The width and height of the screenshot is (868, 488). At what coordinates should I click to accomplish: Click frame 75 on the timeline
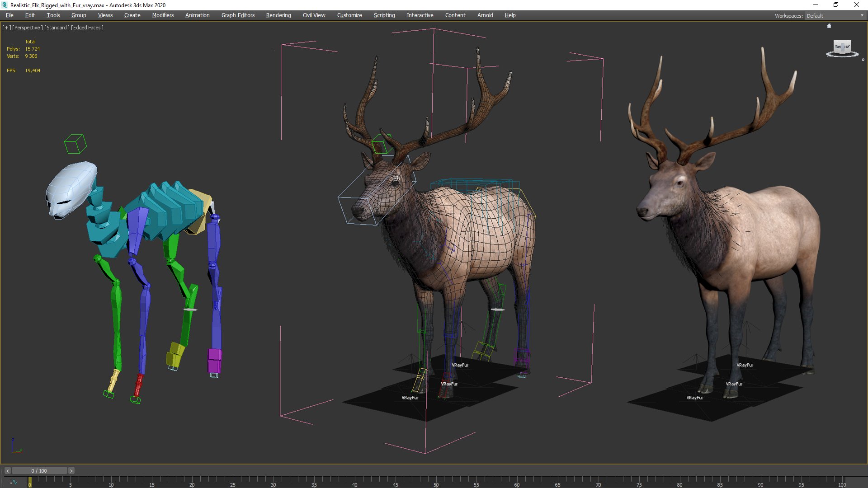tap(639, 484)
